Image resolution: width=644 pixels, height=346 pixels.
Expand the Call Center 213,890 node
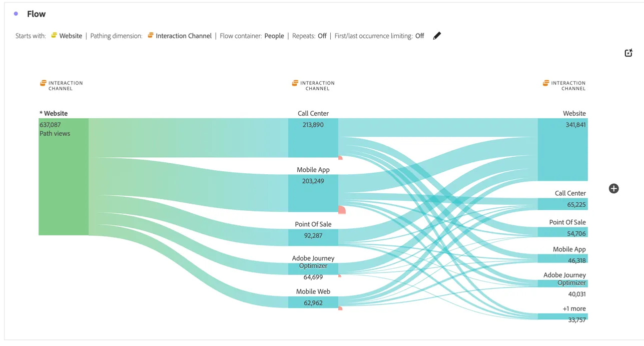(313, 138)
